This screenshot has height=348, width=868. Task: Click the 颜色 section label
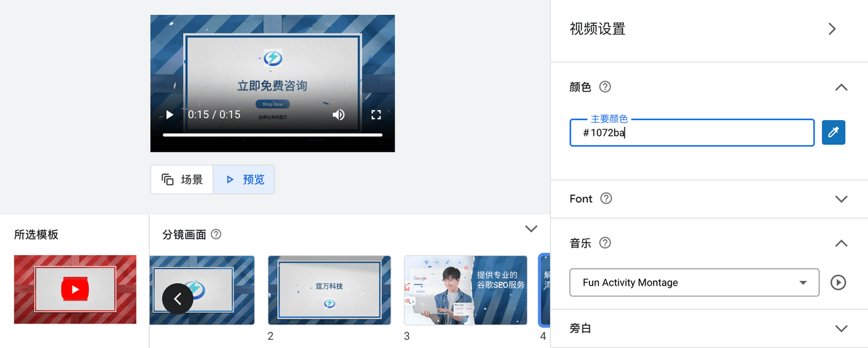tap(580, 87)
